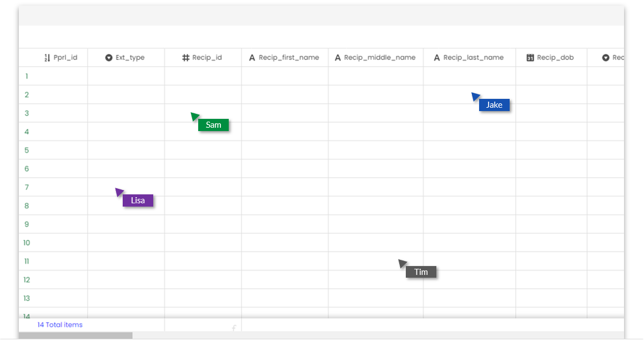The image size is (644, 341).
Task: Click the calendar icon on the Recip_dob header
Action: [x=530, y=57]
